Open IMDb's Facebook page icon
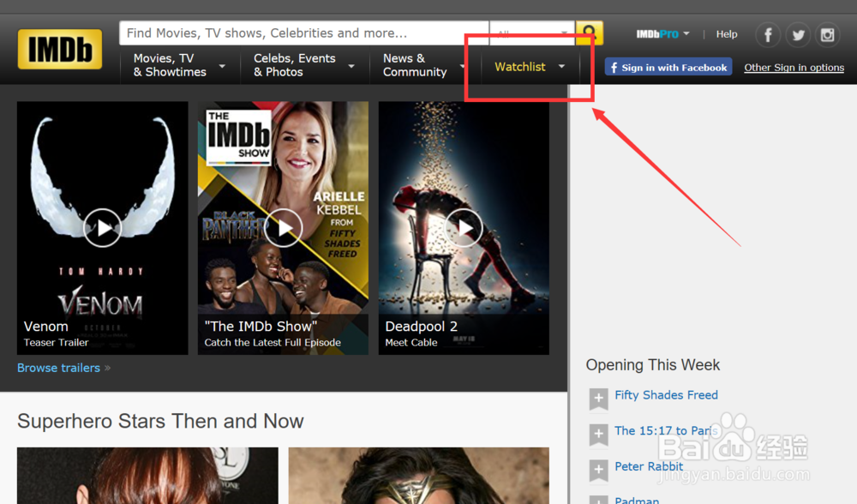 [768, 35]
